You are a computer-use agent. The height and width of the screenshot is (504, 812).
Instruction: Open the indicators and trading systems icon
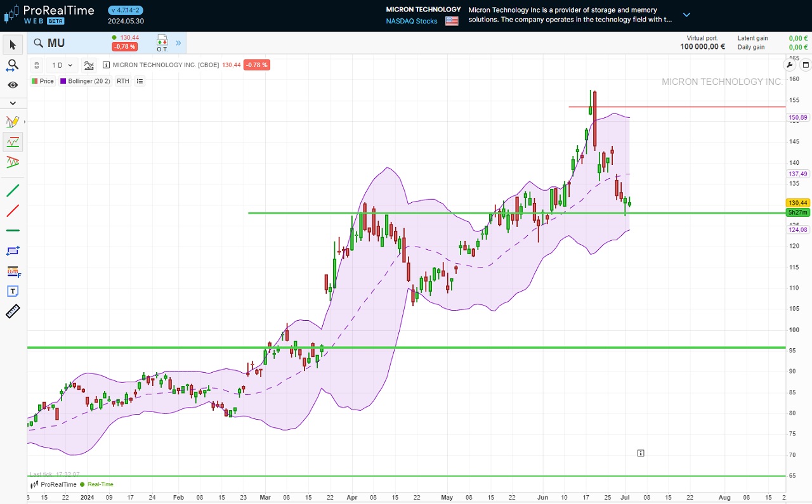[89, 65]
